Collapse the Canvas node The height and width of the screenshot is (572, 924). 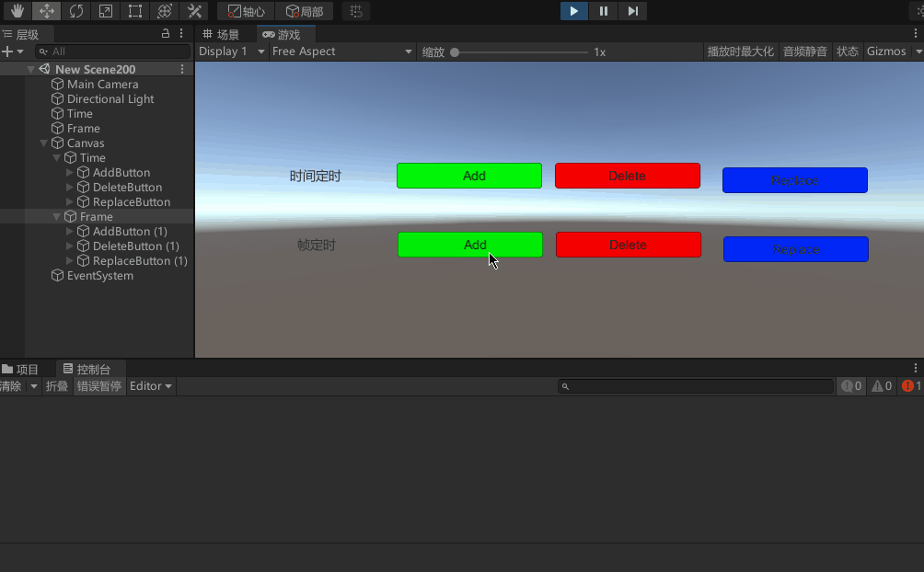(x=43, y=143)
